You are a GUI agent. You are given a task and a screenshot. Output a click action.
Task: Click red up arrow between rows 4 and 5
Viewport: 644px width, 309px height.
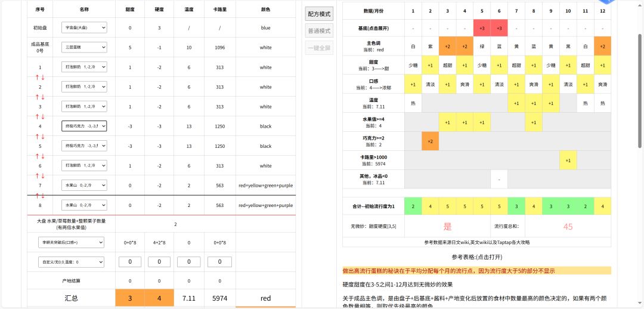37,137
